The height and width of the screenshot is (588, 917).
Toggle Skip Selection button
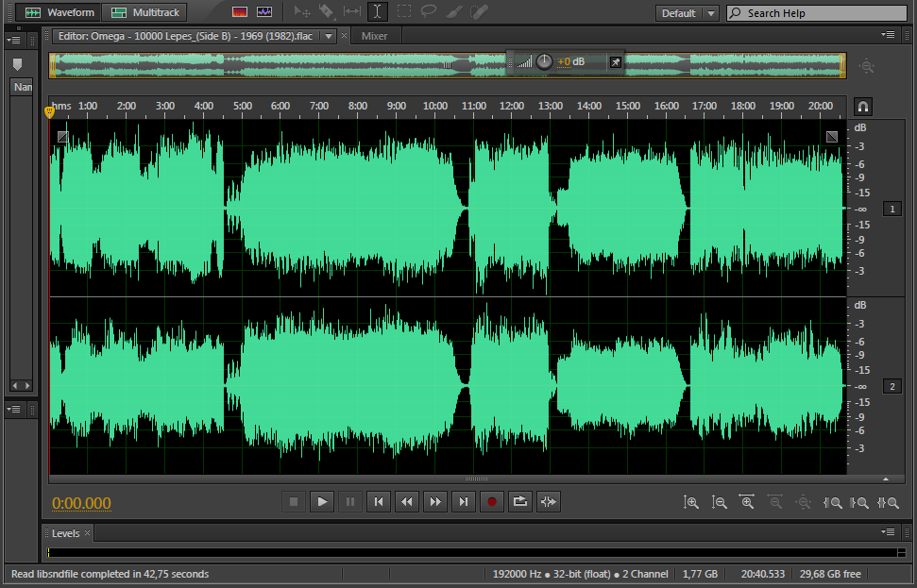pos(549,501)
